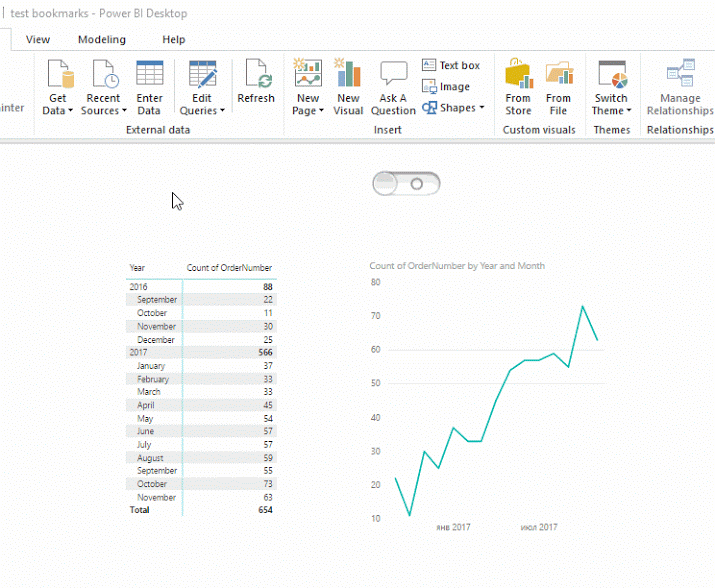Select the January row
Viewport: 715px width, 588px height.
click(x=201, y=366)
